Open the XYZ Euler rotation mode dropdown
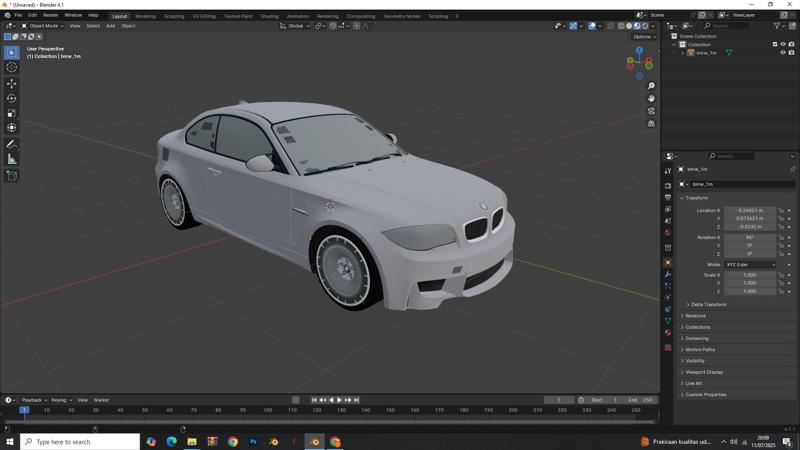 [750, 265]
